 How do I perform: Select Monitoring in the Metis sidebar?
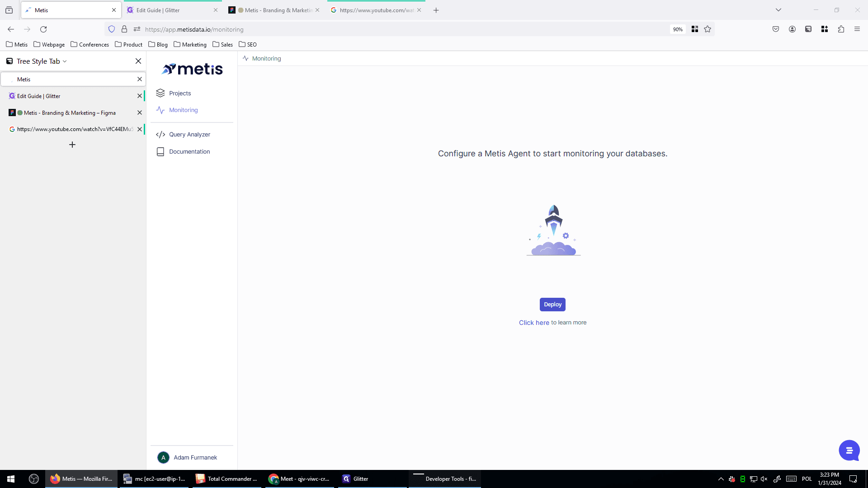click(x=183, y=110)
